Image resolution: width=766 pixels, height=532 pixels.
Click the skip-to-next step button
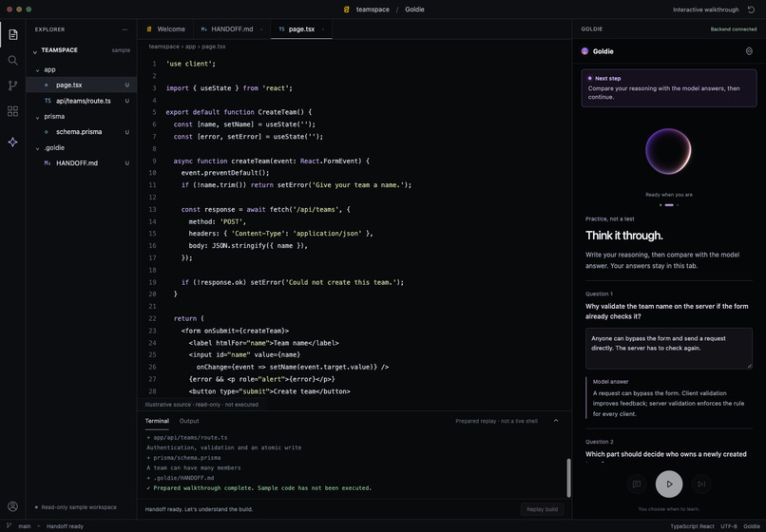tap(701, 484)
